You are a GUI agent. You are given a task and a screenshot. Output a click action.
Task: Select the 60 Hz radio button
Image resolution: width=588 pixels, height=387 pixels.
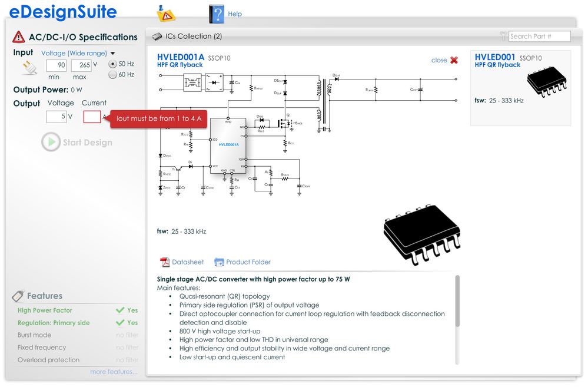point(112,75)
